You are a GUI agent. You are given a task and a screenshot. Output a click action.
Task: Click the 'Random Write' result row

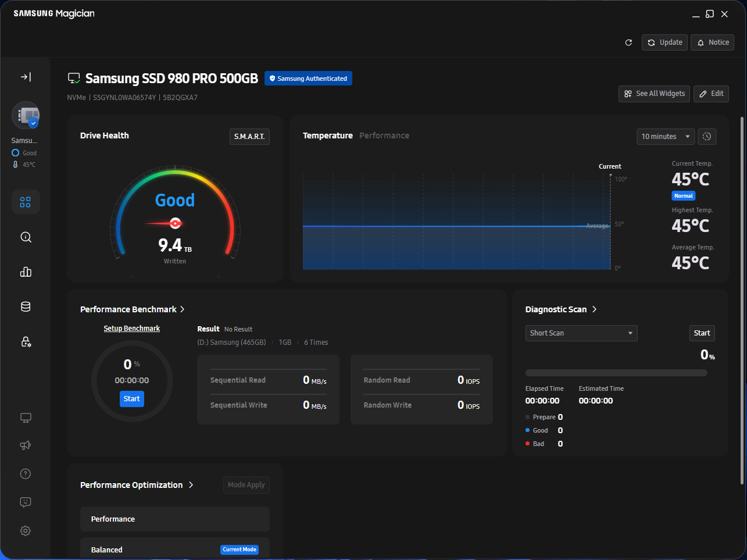(x=421, y=405)
